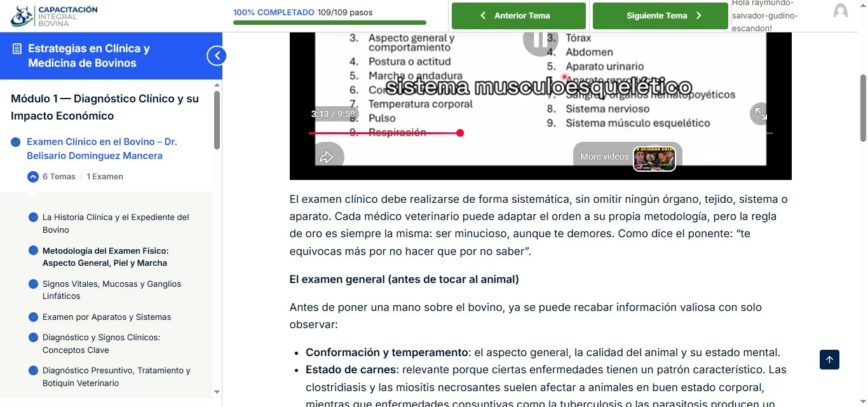This screenshot has width=868, height=407.
Task: Go to Siguiente Tema
Action: (x=660, y=16)
